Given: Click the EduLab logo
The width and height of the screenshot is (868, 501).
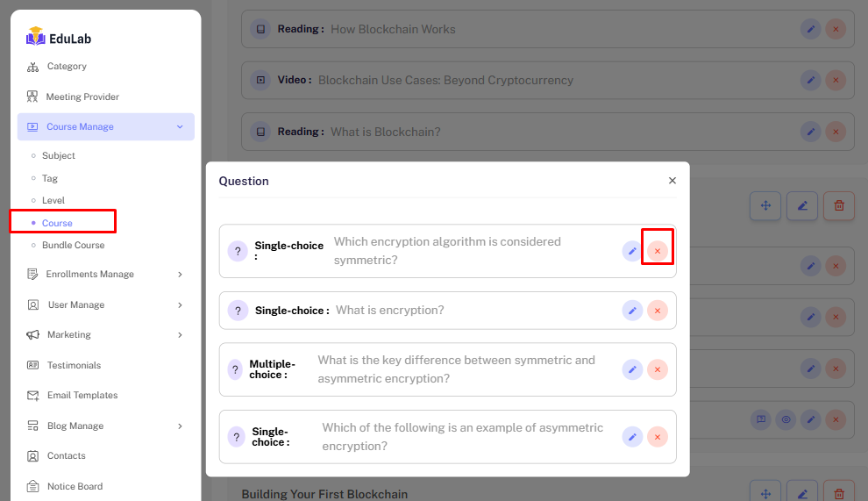Looking at the screenshot, I should [59, 38].
